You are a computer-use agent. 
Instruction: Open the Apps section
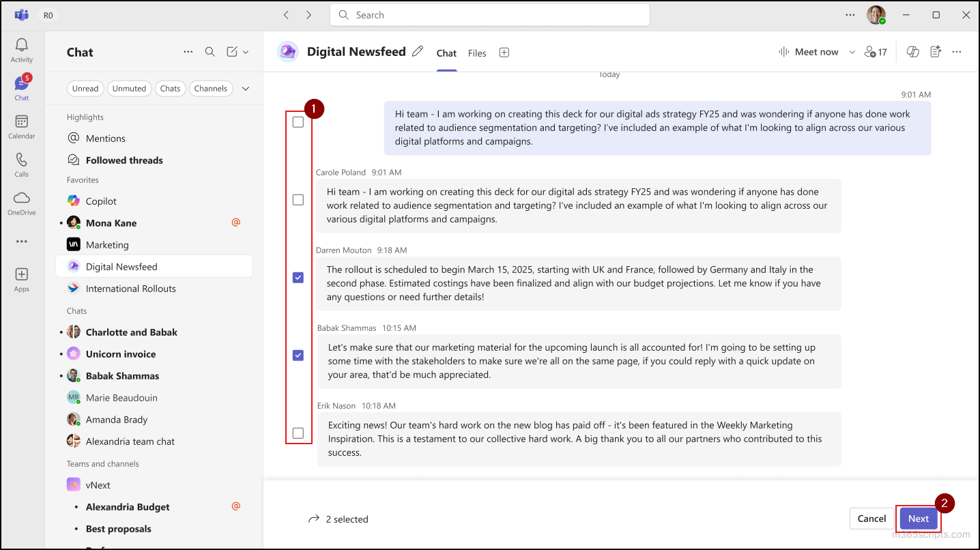21,277
